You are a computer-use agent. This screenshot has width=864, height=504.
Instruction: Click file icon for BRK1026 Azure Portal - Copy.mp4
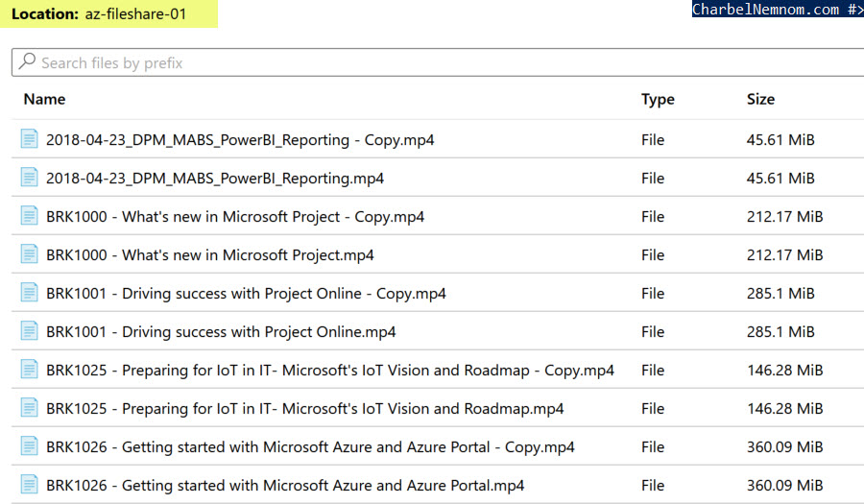tap(29, 446)
